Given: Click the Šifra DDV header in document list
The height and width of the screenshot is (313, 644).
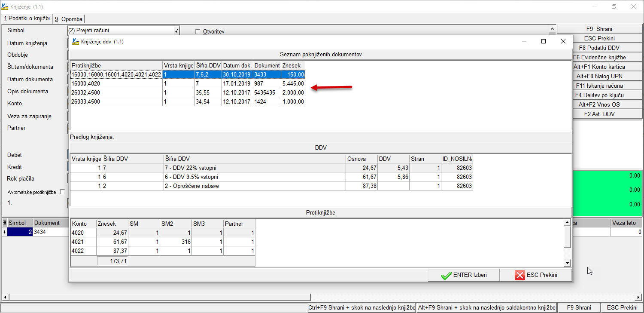Looking at the screenshot, I should coord(208,65).
